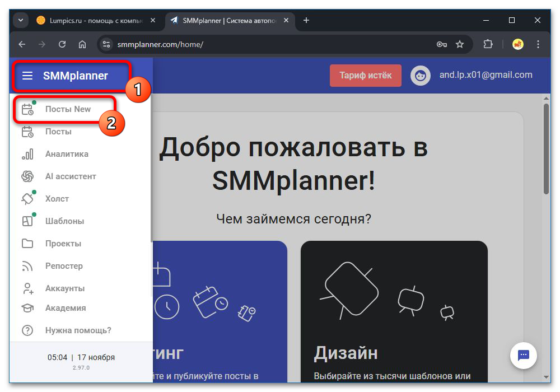Image resolution: width=560 pixels, height=392 pixels.
Task: Open Проекты folder icon
Action: click(27, 244)
